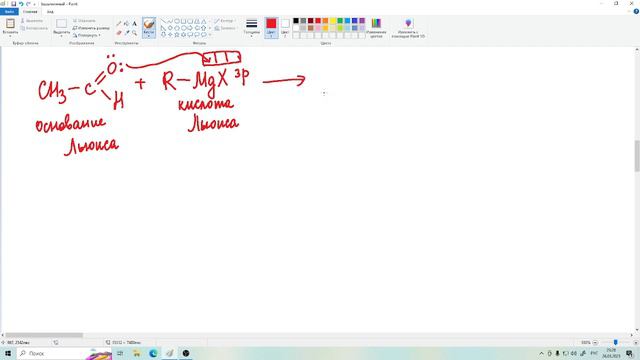Viewport: 640px width, 360px height.
Task: Select the Fill with color bucket tool
Action: point(127,24)
